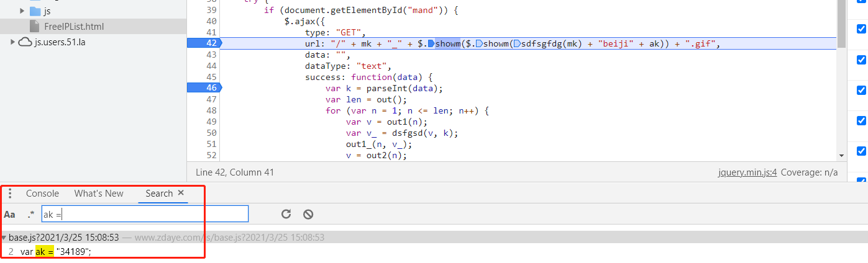Open the jquery.min.js:4 source link

[747, 172]
